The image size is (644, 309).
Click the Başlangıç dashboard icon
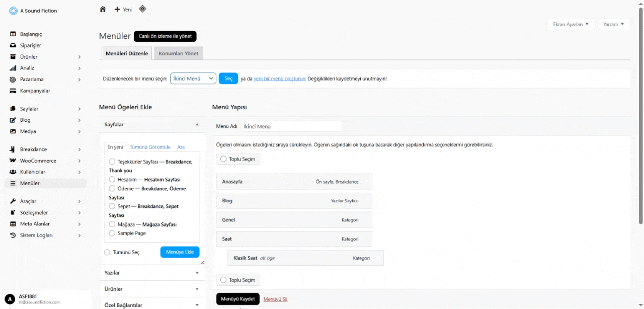click(x=13, y=34)
